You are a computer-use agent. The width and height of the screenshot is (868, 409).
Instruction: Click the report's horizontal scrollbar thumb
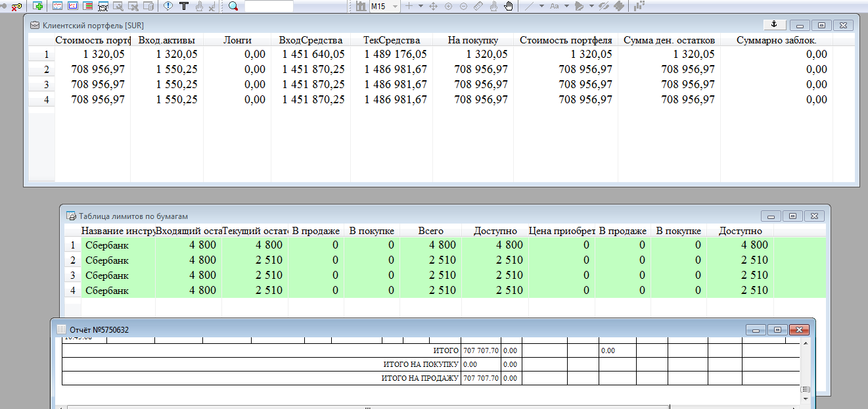pos(368,407)
